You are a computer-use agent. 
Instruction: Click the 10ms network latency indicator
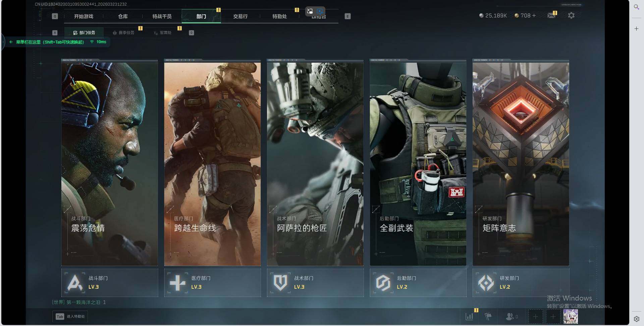click(98, 42)
